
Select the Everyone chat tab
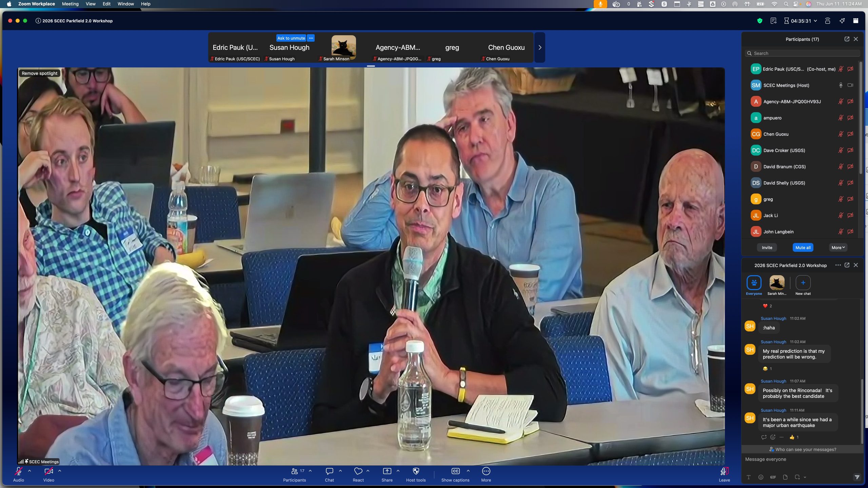click(x=754, y=285)
